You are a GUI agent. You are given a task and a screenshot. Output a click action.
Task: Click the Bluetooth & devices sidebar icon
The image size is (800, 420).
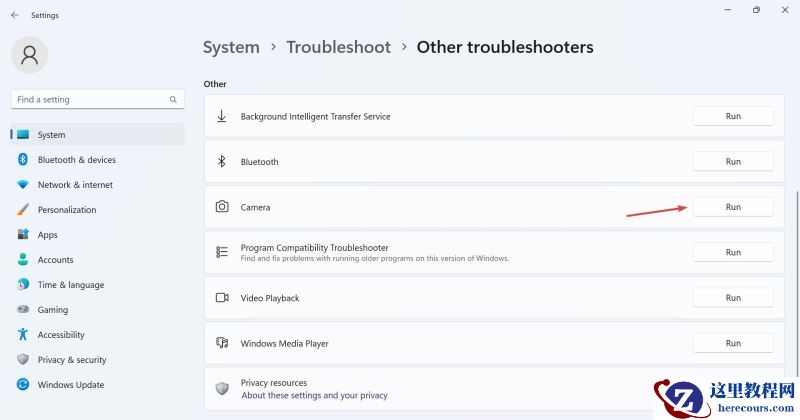tap(23, 160)
